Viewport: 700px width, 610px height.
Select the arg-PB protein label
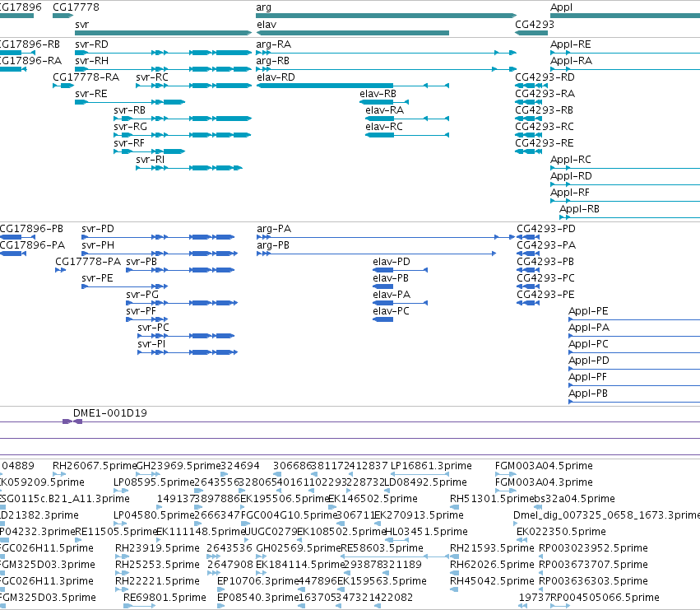[273, 245]
